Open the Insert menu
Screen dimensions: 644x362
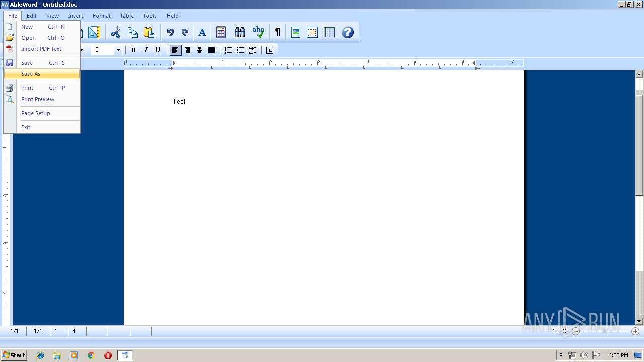(75, 16)
